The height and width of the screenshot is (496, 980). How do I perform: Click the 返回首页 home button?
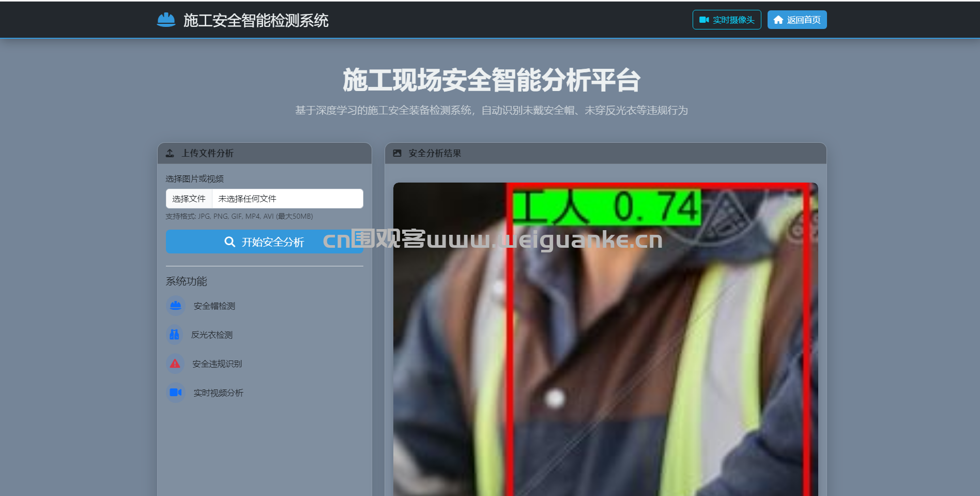(797, 20)
